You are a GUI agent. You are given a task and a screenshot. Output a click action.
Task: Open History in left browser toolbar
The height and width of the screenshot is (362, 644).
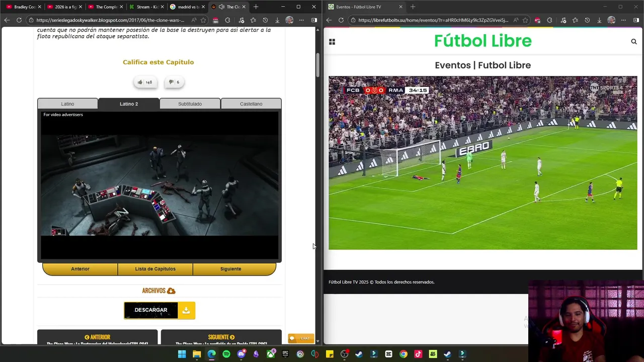265,20
